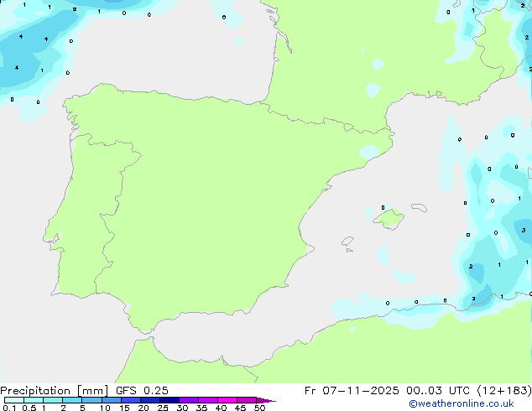Click the 'Precipitation [mm]' title text
Image resolution: width=532 pixels, height=411 pixels.
pos(55,391)
